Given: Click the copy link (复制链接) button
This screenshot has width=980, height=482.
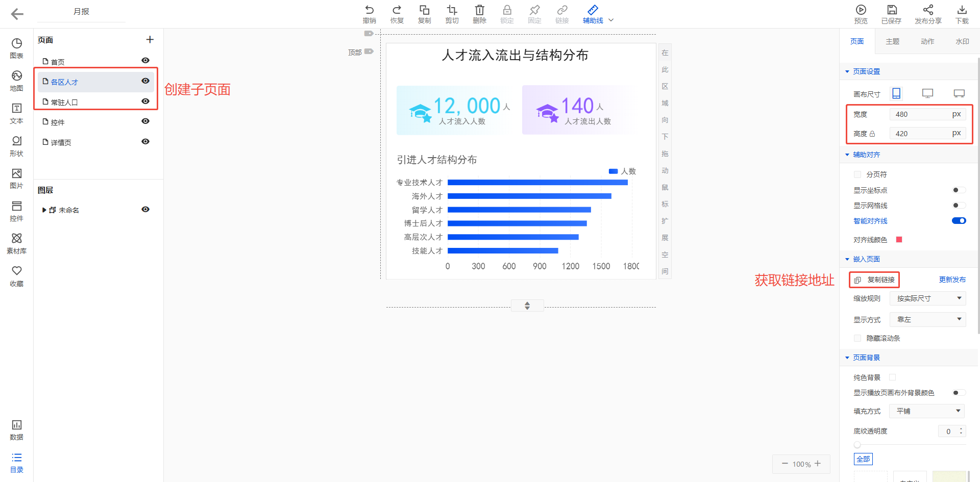Looking at the screenshot, I should click(x=875, y=280).
